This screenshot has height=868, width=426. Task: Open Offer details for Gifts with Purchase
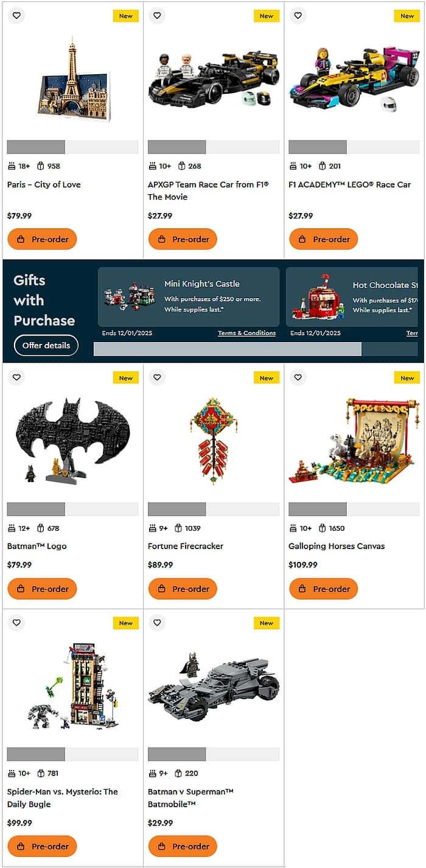click(46, 345)
